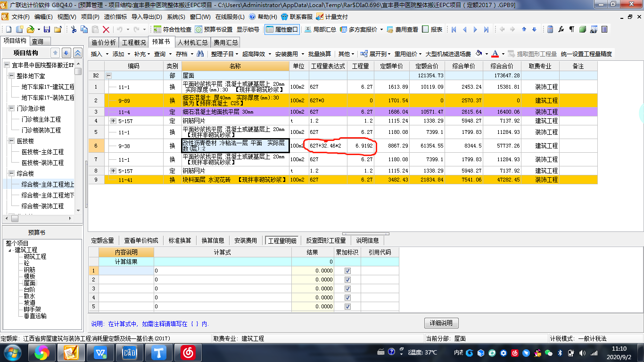Open the 补充 dropdown
The width and height of the screenshot is (644, 362).
(142, 54)
